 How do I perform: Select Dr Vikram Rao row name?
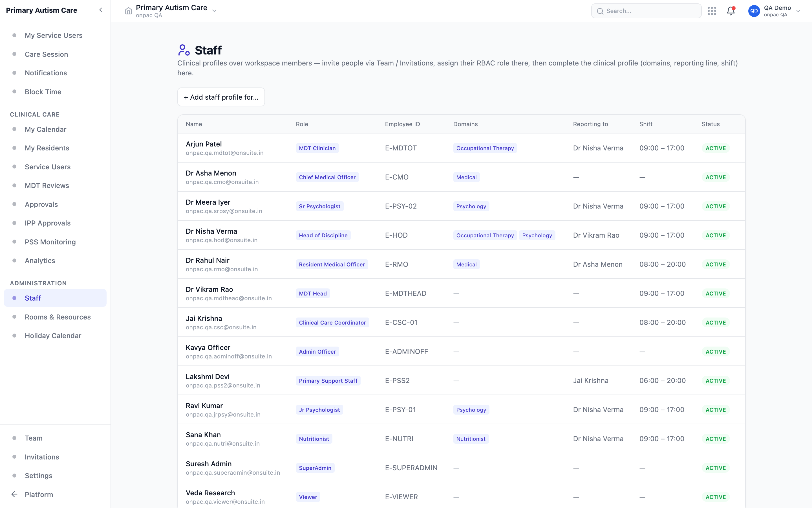tap(209, 289)
